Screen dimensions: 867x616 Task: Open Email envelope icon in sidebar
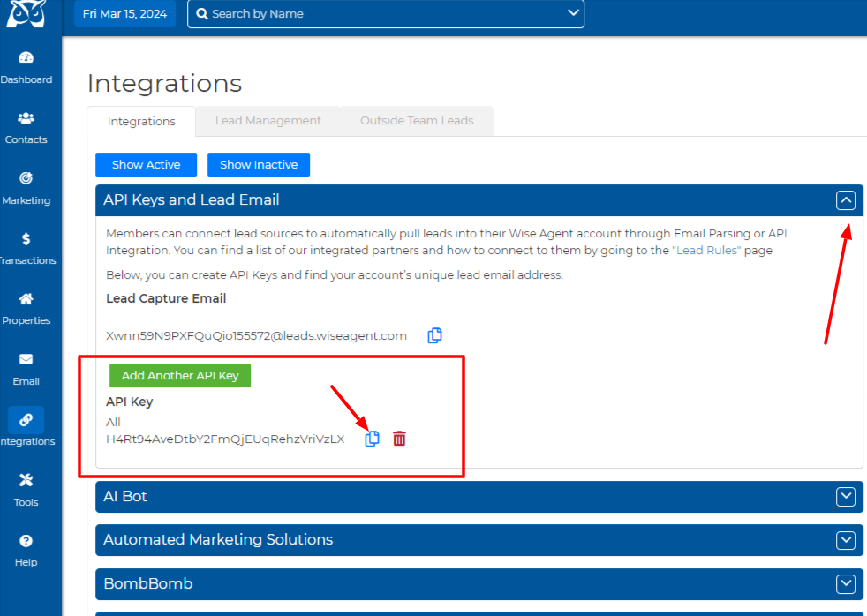26,359
